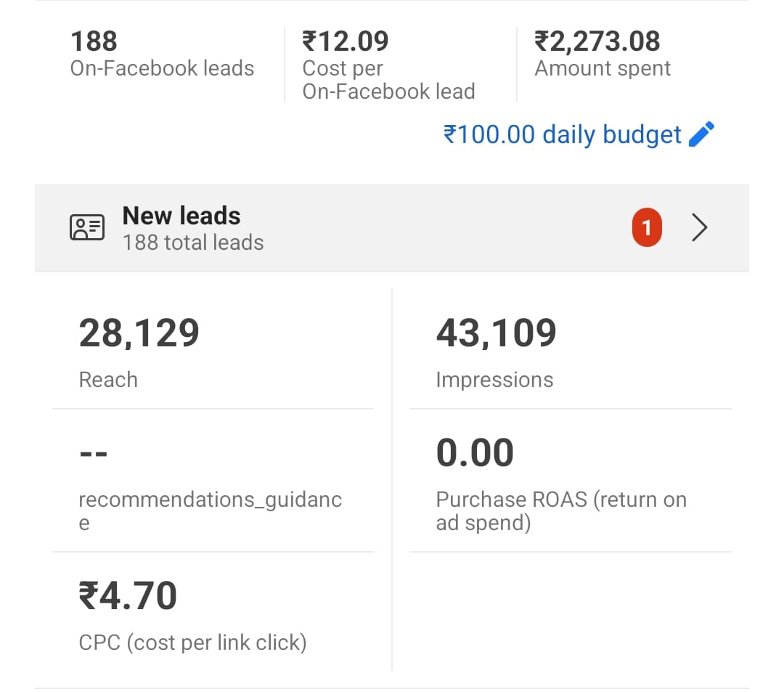Tap the red notification badge showing 1
The width and height of the screenshot is (784, 692).
pyautogui.click(x=647, y=229)
